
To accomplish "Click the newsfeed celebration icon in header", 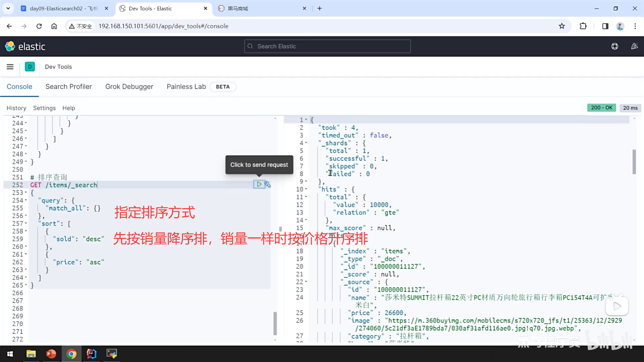I will [x=634, y=46].
